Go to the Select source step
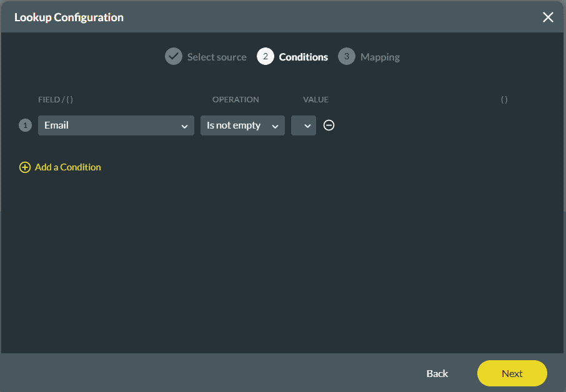The image size is (566, 392). [x=217, y=57]
